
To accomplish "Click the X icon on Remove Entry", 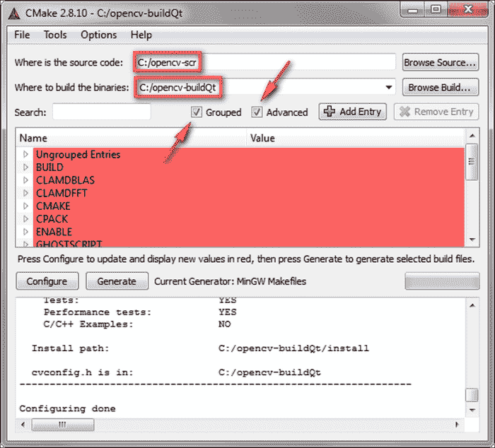I will [x=404, y=112].
